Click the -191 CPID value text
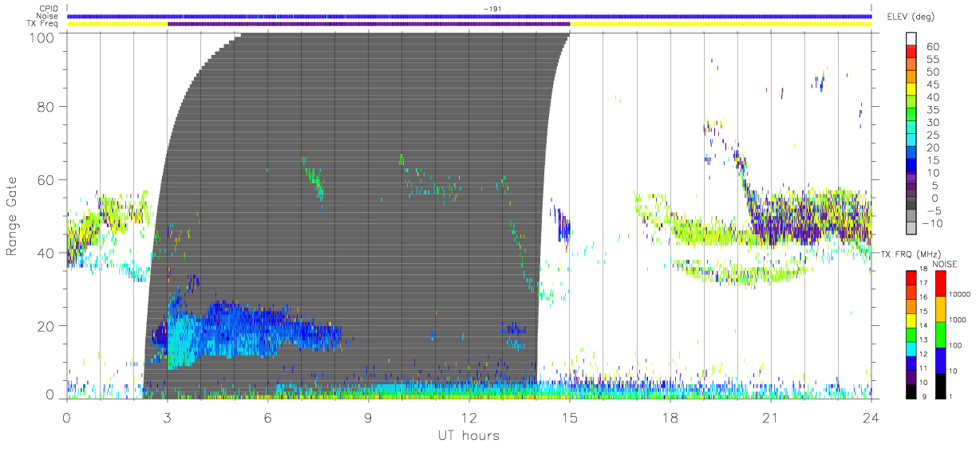 [x=492, y=9]
